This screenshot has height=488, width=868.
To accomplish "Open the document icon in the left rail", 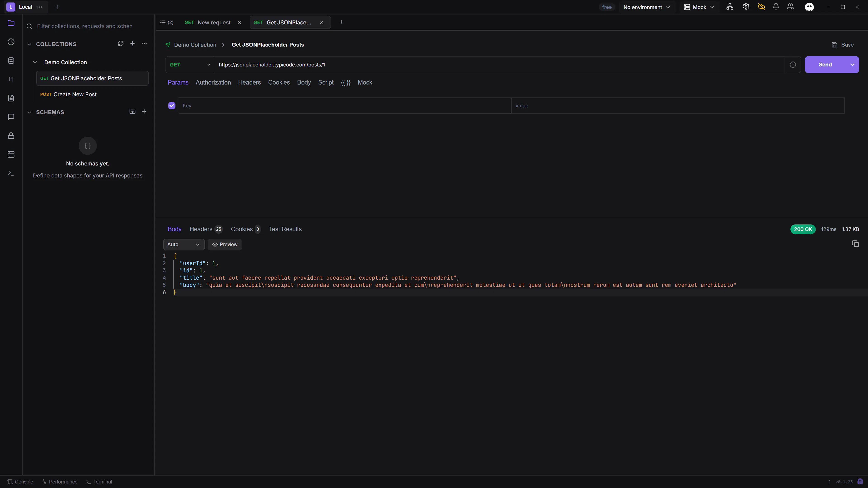I will coord(11,98).
